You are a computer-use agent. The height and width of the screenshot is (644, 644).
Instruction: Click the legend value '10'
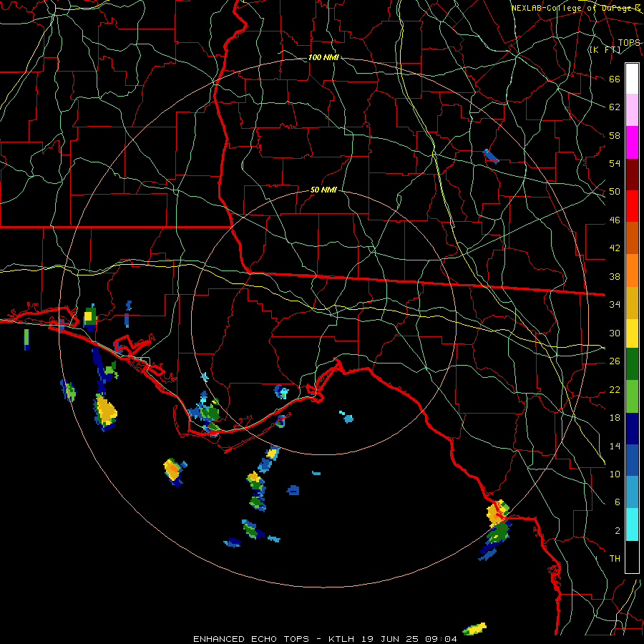click(615, 474)
